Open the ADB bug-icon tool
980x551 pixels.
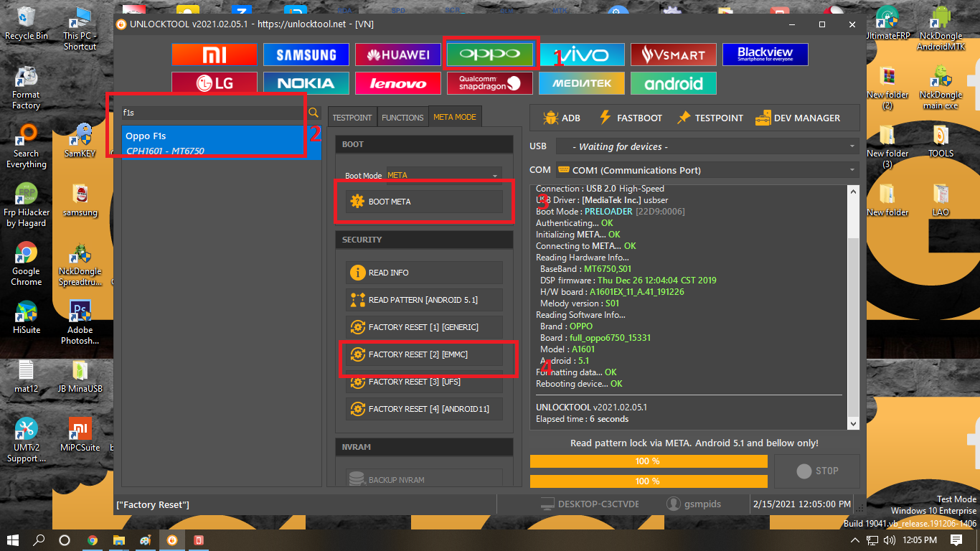click(562, 118)
